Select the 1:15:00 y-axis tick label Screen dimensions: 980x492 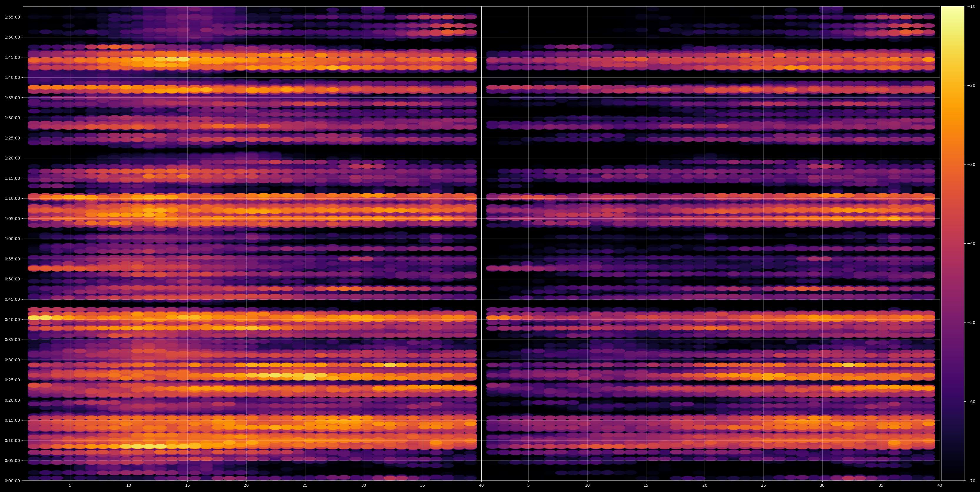click(x=12, y=178)
